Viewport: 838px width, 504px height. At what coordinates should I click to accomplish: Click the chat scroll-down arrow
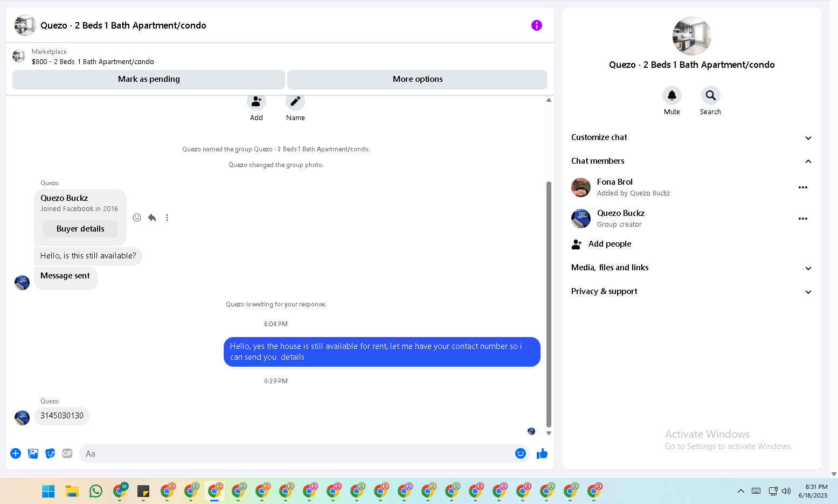click(549, 433)
